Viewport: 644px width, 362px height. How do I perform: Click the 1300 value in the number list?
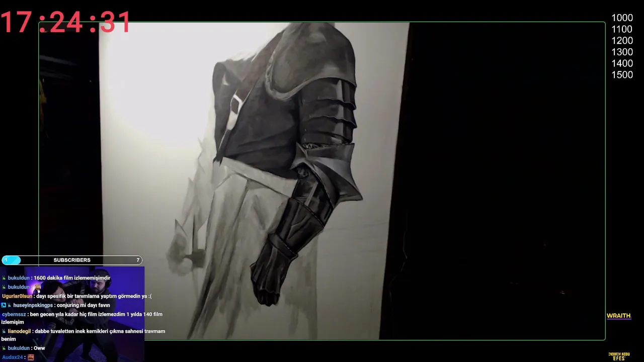[622, 52]
